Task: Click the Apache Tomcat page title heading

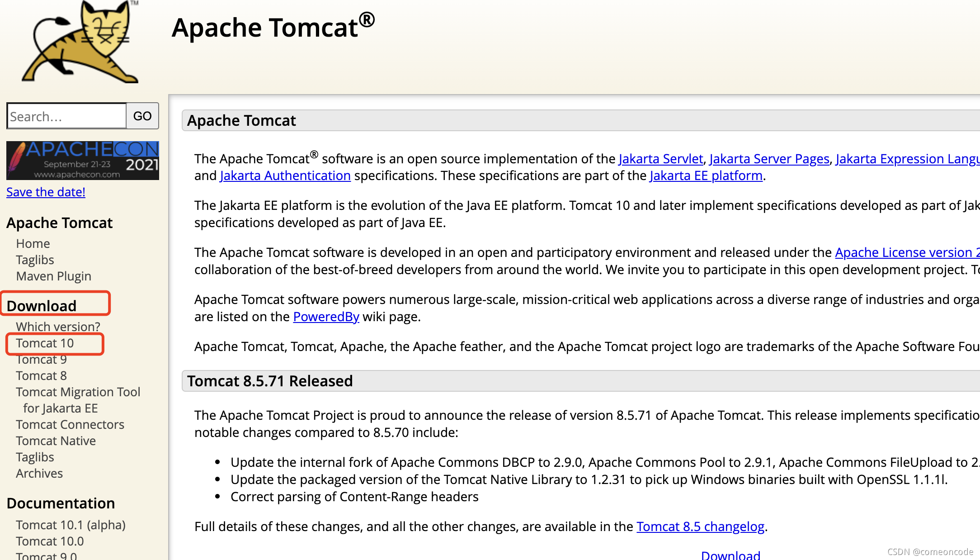Action: (273, 27)
